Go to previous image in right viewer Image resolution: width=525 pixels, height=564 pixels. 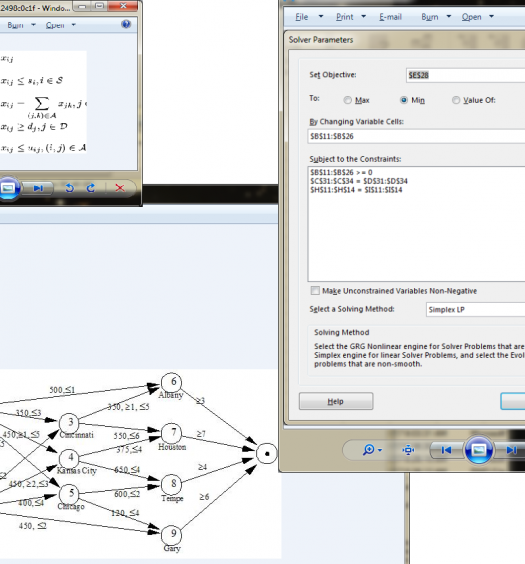pyautogui.click(x=446, y=450)
